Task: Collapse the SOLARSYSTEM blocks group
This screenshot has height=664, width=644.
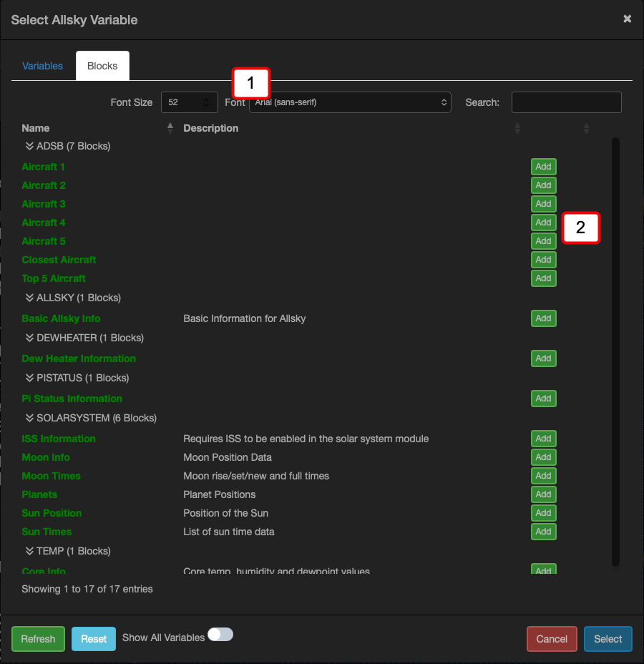Action: (x=30, y=418)
